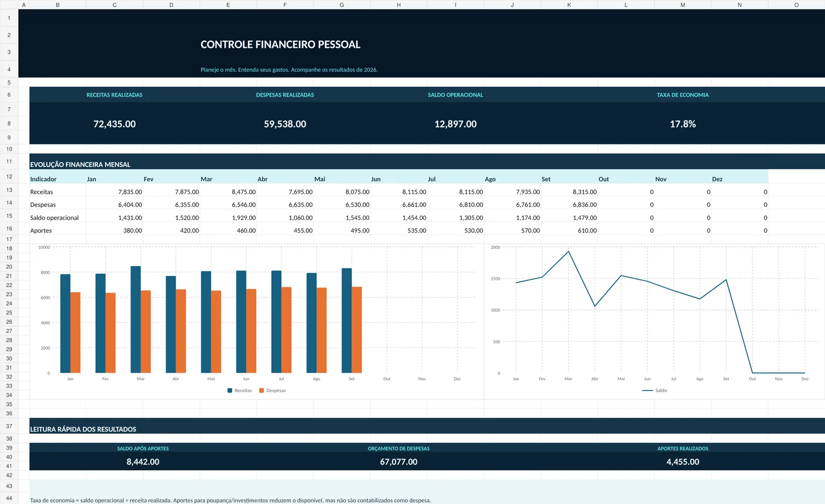
Task: Click the SALDO APÓS APORTES label
Action: coord(143,448)
